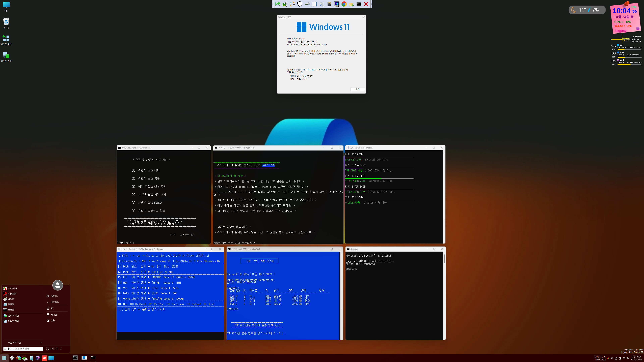Click the user avatar in start menu

[x=58, y=285]
